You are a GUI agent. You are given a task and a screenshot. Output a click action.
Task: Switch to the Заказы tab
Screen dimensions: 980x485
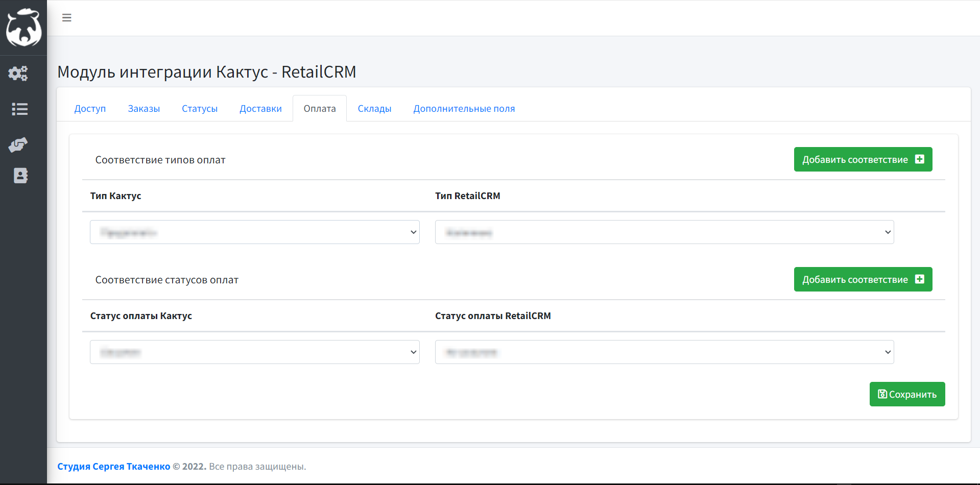click(144, 109)
